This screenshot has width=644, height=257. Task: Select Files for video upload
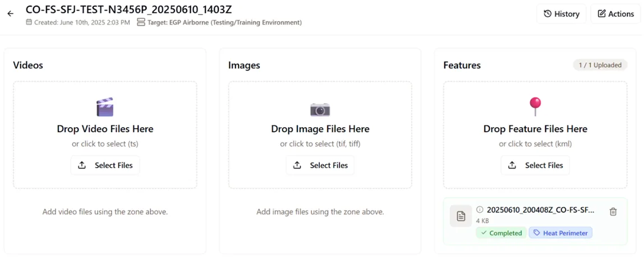(105, 165)
